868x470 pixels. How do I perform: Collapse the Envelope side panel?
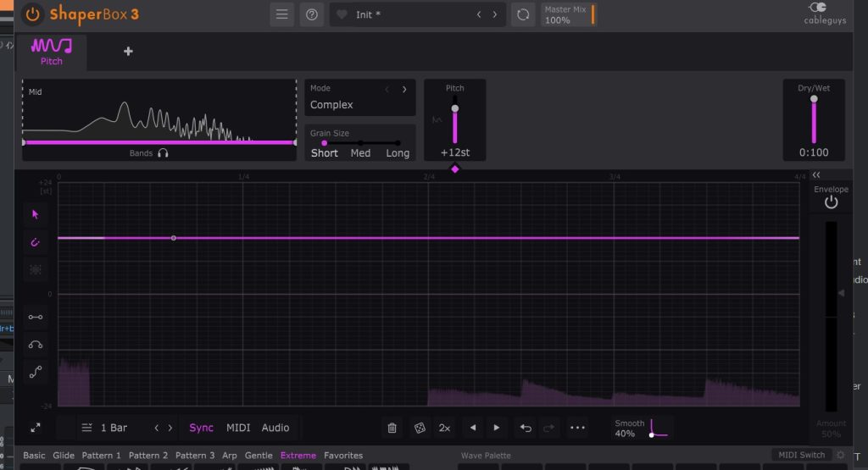[816, 175]
